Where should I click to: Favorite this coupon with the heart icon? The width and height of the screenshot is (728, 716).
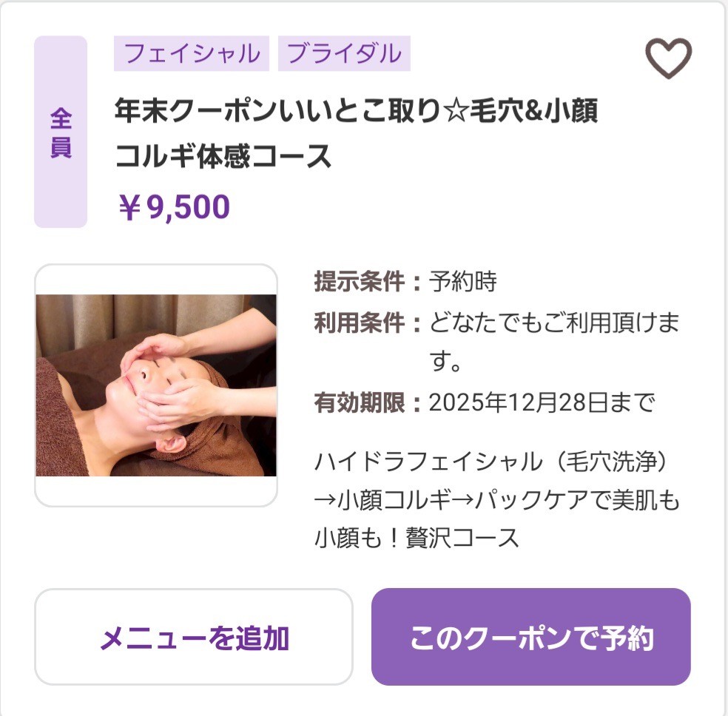668,58
